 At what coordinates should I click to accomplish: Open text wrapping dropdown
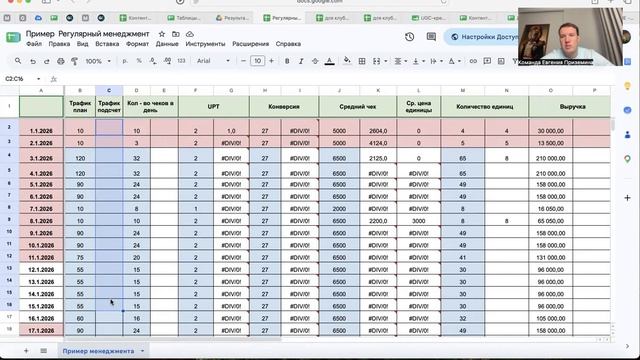(x=436, y=61)
